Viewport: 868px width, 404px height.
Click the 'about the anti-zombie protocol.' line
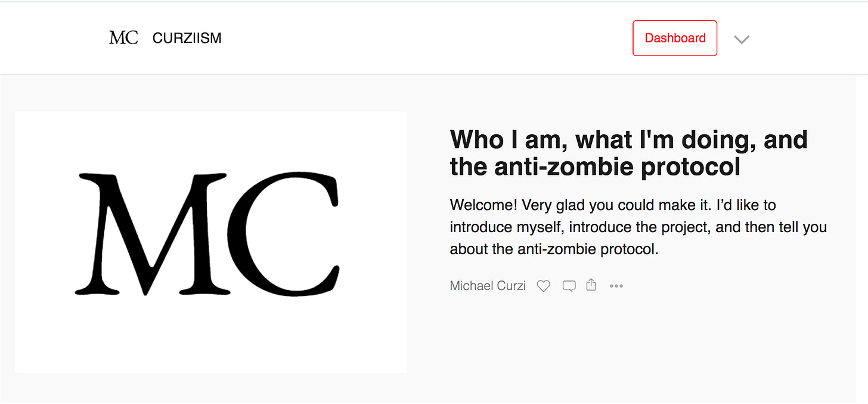pos(554,249)
